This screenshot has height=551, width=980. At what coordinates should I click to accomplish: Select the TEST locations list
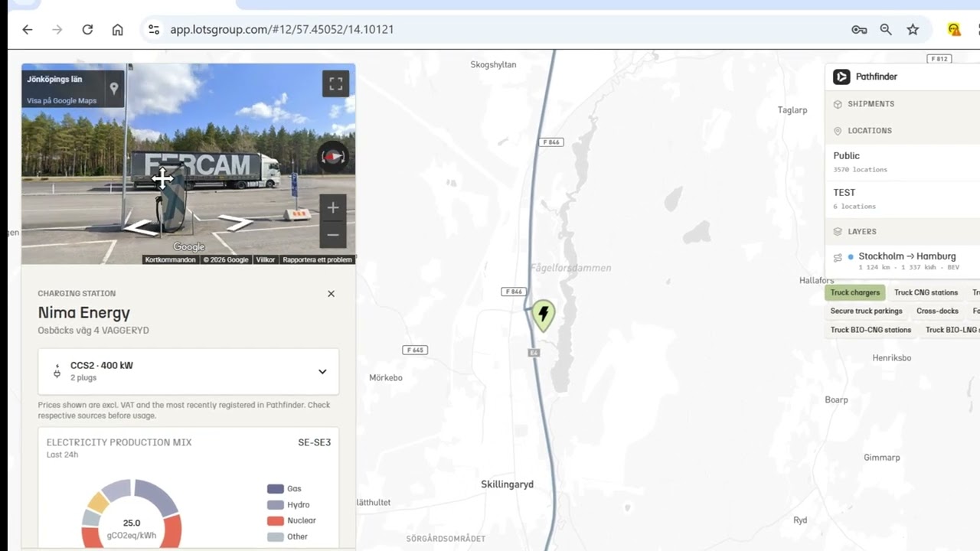903,198
